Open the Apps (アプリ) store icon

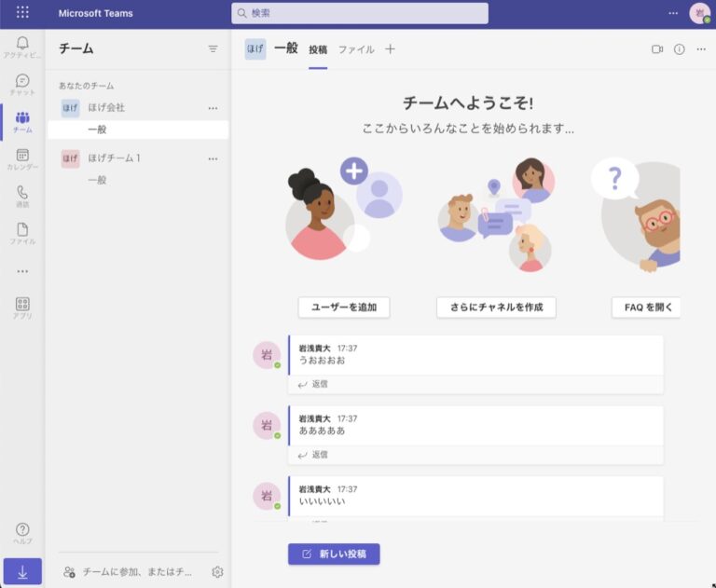click(22, 308)
